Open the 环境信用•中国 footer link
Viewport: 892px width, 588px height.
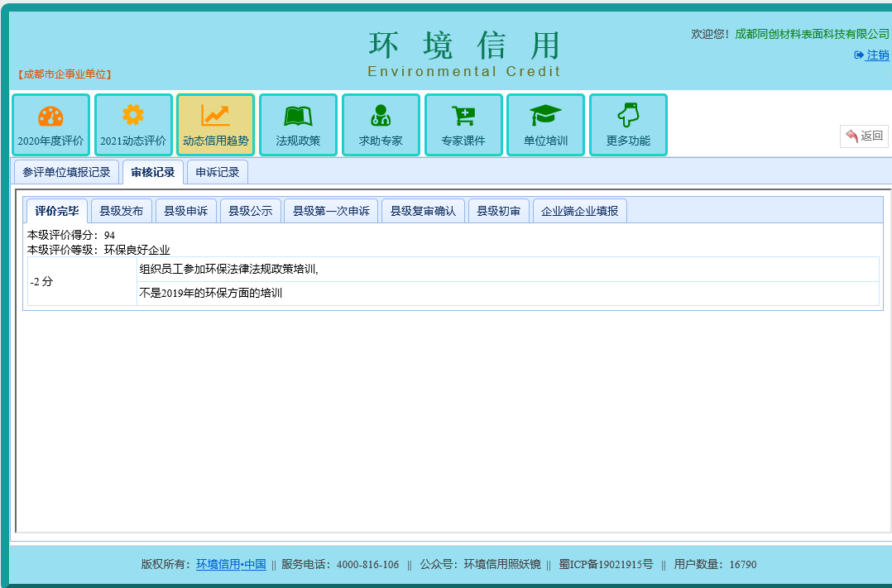231,565
